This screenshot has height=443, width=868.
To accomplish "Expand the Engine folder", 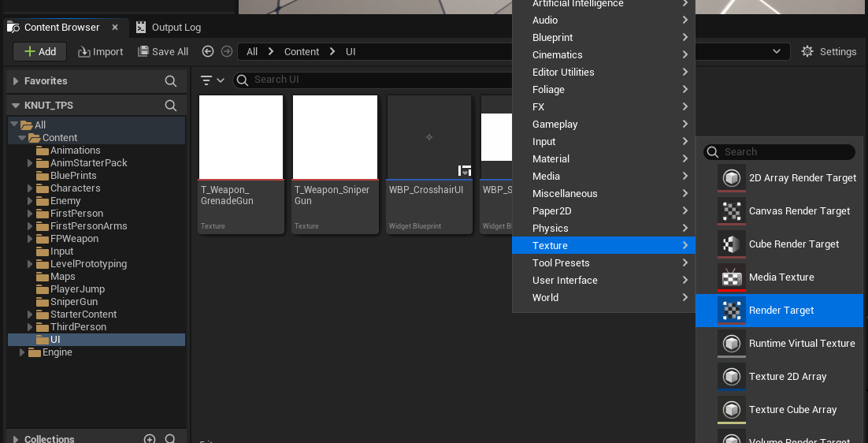I will tap(22, 352).
